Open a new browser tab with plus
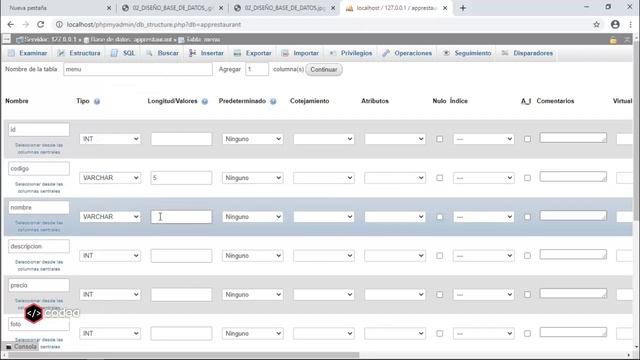 click(463, 8)
